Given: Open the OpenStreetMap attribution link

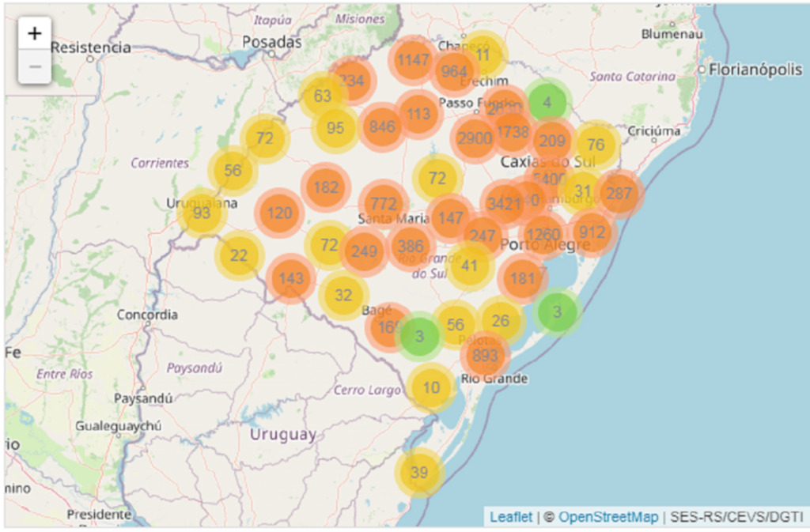Looking at the screenshot, I should point(609,516).
